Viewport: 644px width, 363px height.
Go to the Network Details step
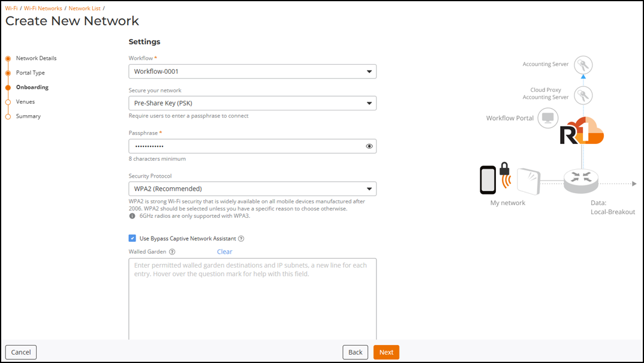36,58
